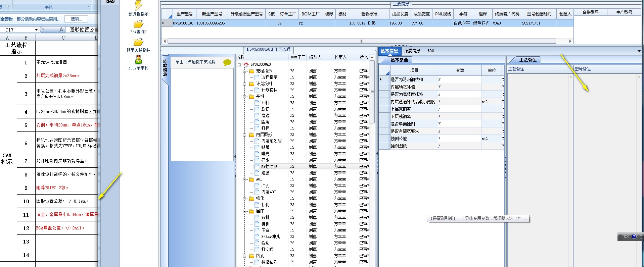Click the document icon next to 裁切
This screenshot has width=644, height=267.
[257, 109]
